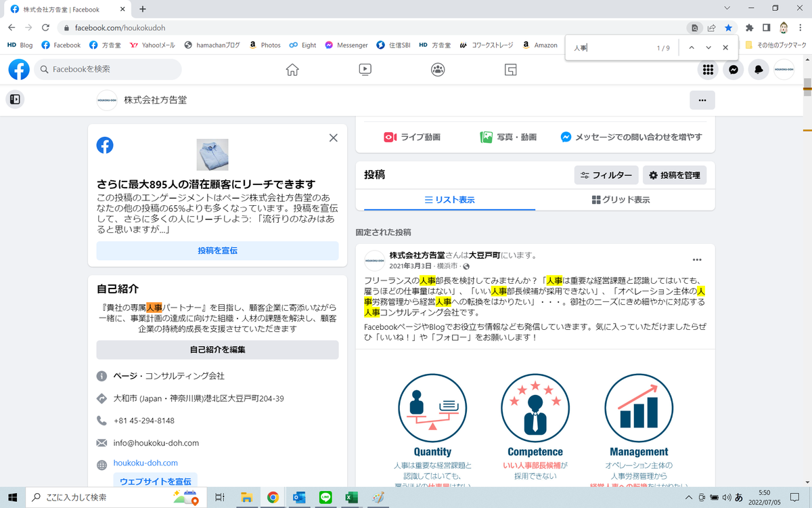812x508 pixels.
Task: Click the bookmark star icon in address bar
Action: tap(728, 28)
